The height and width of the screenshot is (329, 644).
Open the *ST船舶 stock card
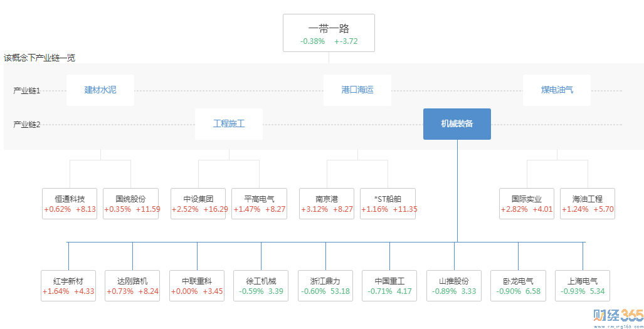coord(388,204)
